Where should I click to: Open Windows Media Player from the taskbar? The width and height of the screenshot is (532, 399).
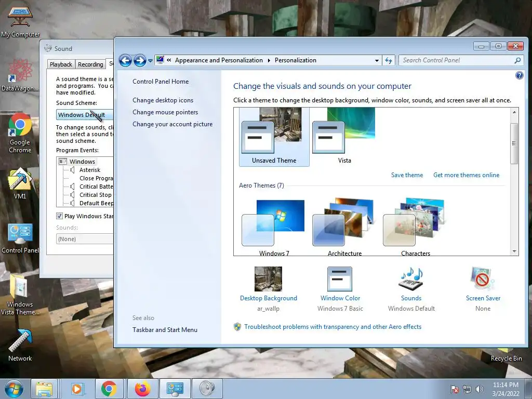[x=77, y=389]
